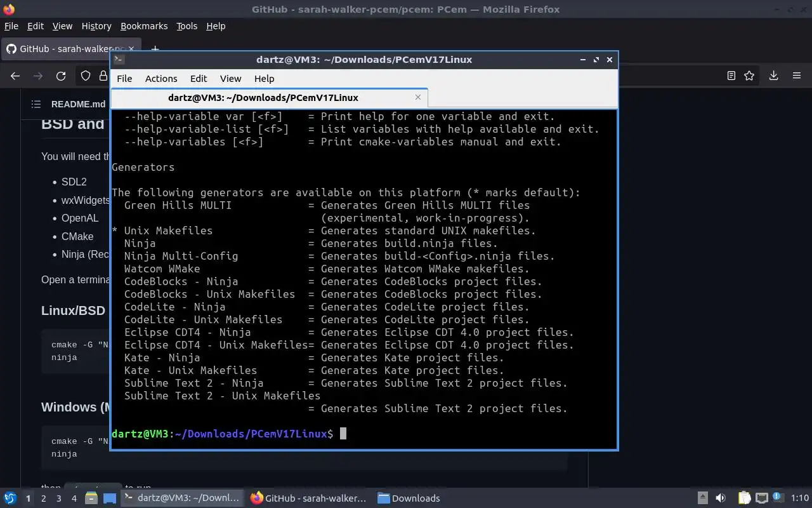Click the README.md file label
The width and height of the screenshot is (812, 508).
click(x=79, y=104)
